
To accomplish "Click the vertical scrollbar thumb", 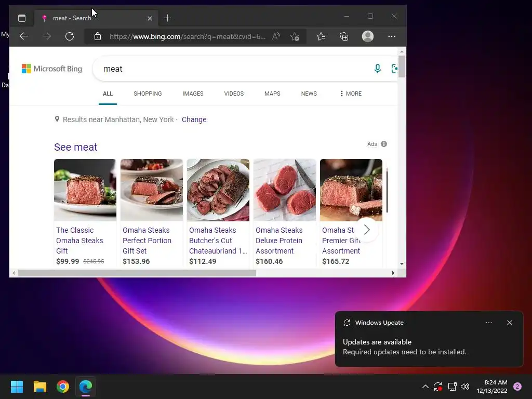I will [402, 66].
